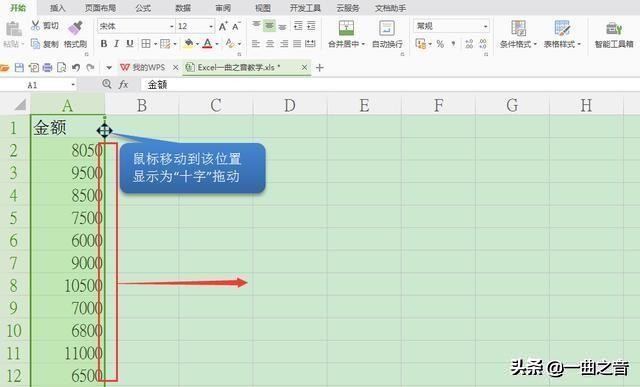Click the increase decimal places icon

pos(469,44)
